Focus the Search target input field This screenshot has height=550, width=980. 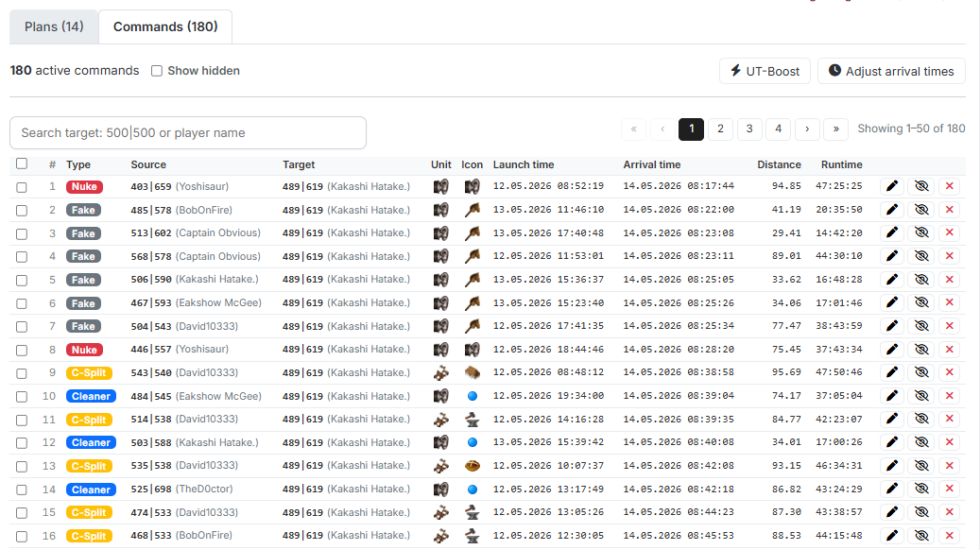point(188,132)
